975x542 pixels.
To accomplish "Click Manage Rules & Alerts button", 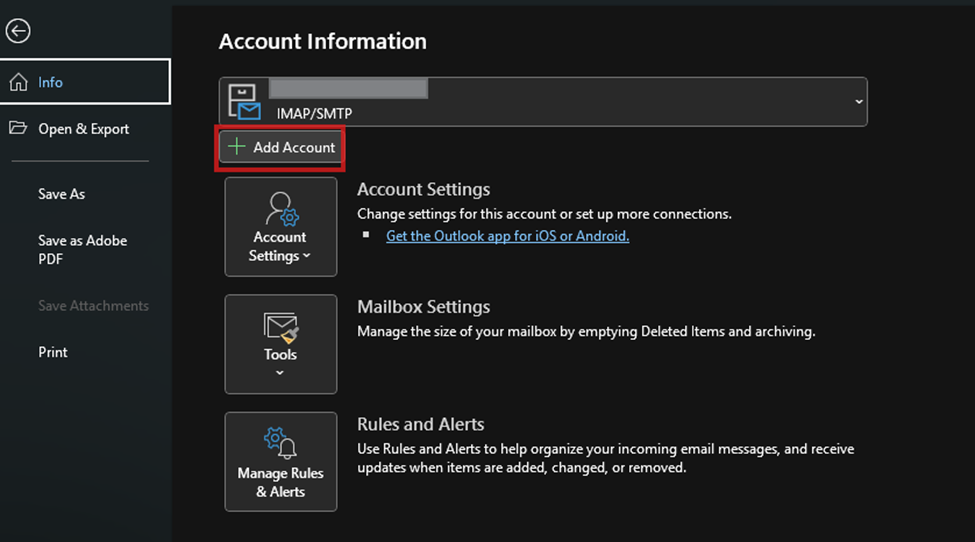I will point(281,462).
